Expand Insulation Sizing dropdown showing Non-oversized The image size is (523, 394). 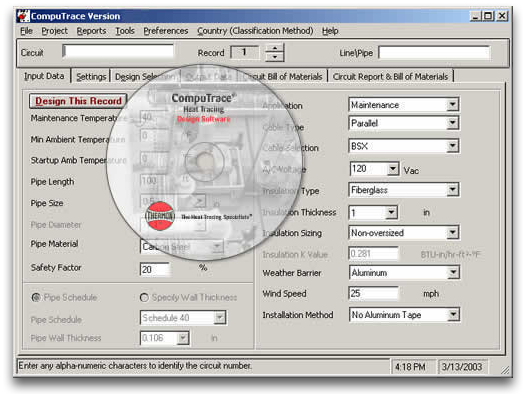pyautogui.click(x=452, y=233)
